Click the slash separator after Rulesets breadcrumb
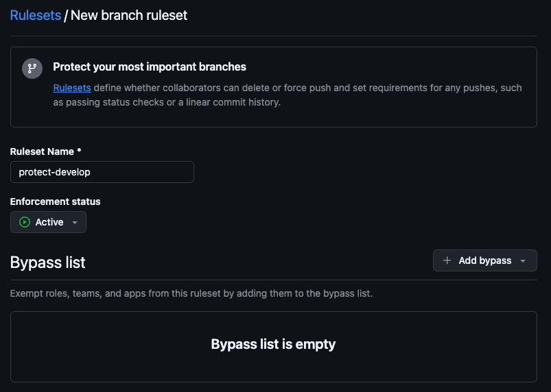Image resolution: width=551 pixels, height=392 pixels. [66, 16]
